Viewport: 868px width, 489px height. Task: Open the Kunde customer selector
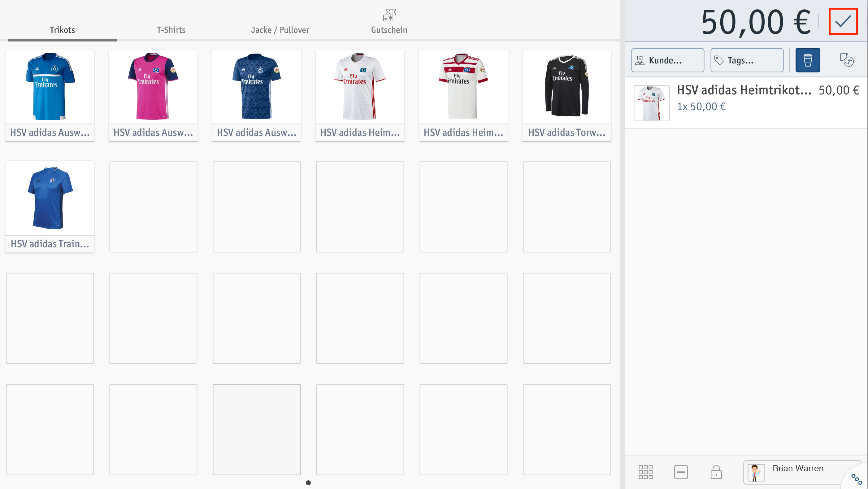(x=667, y=60)
